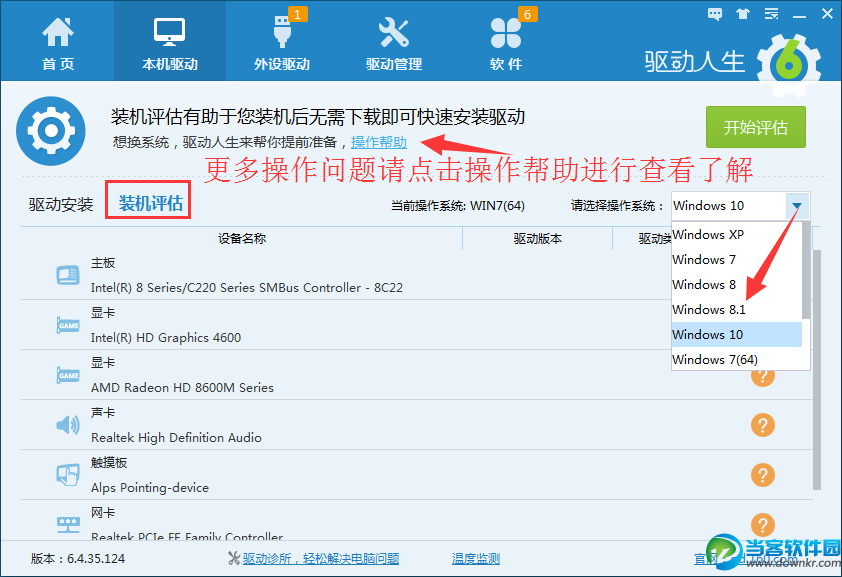
Task: Click the feedback speech bubble icon
Action: [x=715, y=14]
